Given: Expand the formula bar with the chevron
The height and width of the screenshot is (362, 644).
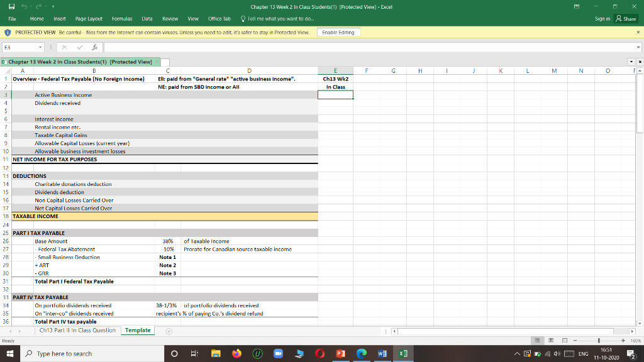Looking at the screenshot, I should coord(638,47).
